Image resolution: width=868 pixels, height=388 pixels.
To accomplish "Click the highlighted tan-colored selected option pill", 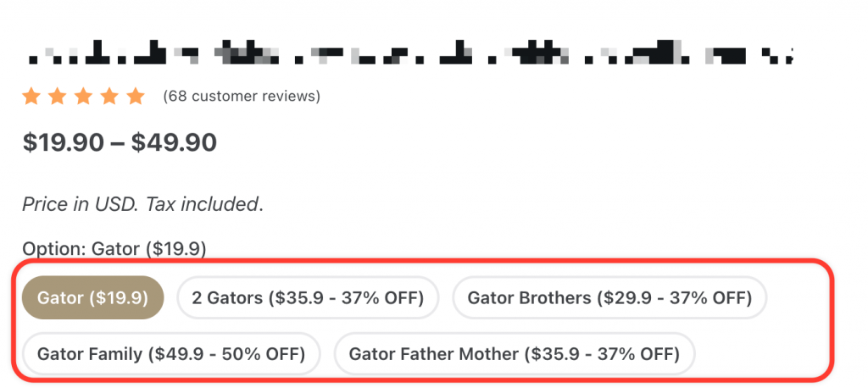I will [x=93, y=298].
